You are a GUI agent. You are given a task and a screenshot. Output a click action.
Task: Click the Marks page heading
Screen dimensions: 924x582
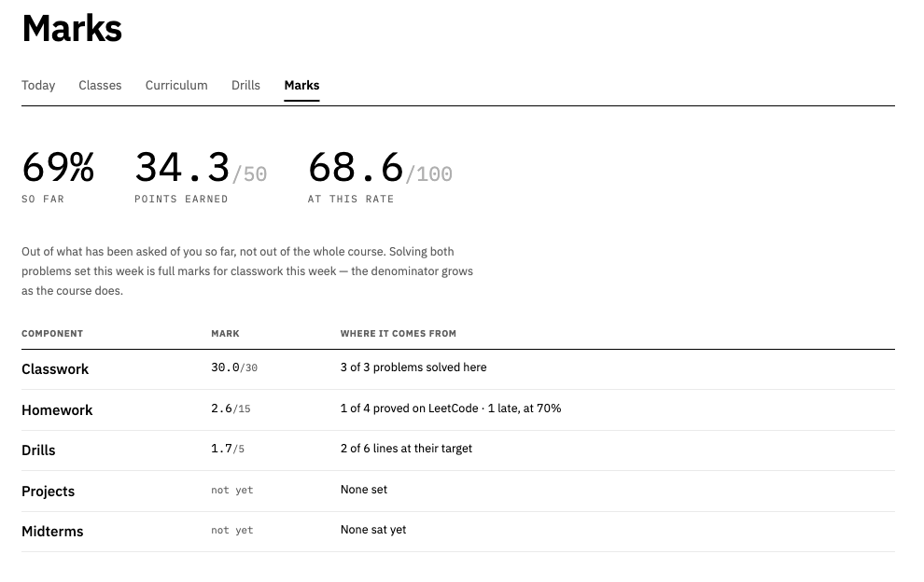pyautogui.click(x=72, y=28)
